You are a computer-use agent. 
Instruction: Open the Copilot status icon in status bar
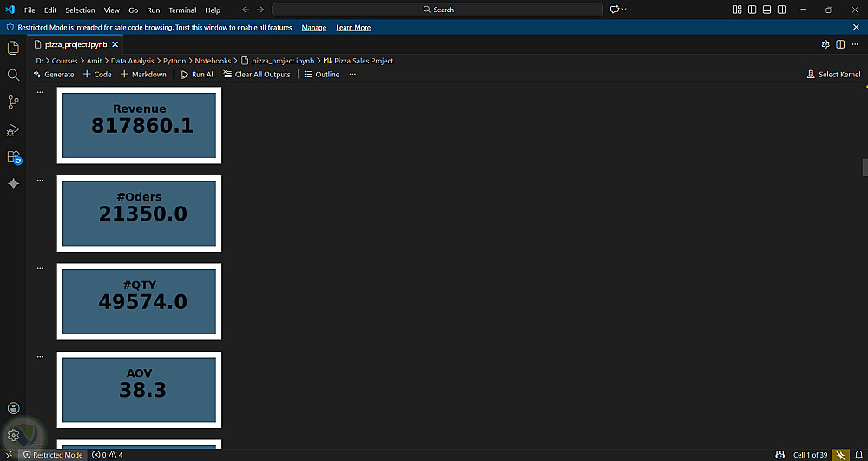tap(780, 455)
